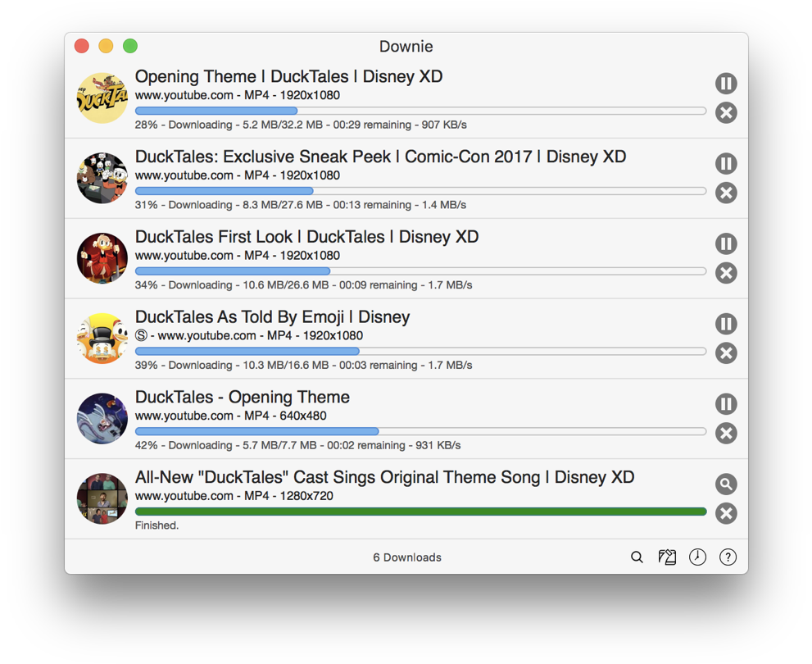Click the green finished progress bar
Image resolution: width=812 pixels, height=664 pixels.
click(420, 512)
